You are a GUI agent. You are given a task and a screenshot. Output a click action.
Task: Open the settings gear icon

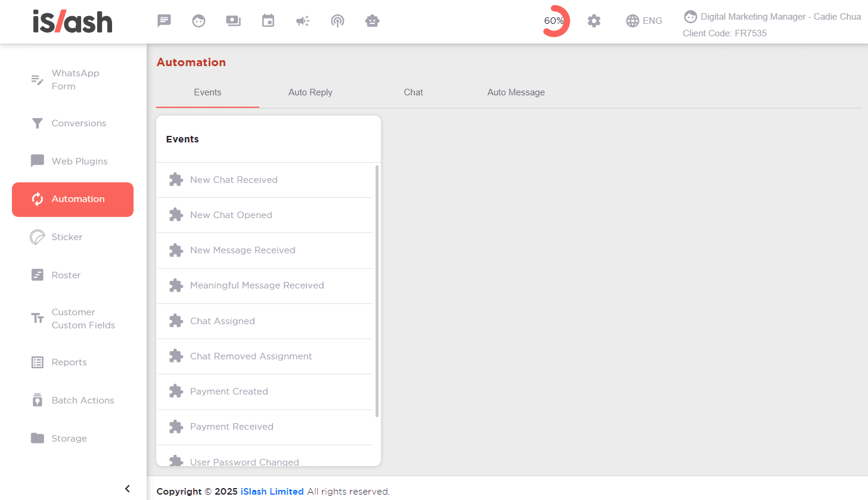594,21
